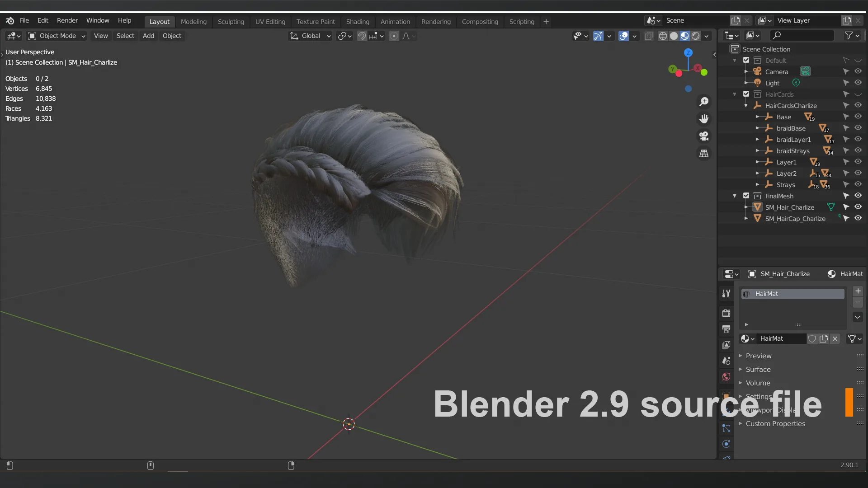
Task: Click the Add menu button in viewport header
Action: click(148, 36)
